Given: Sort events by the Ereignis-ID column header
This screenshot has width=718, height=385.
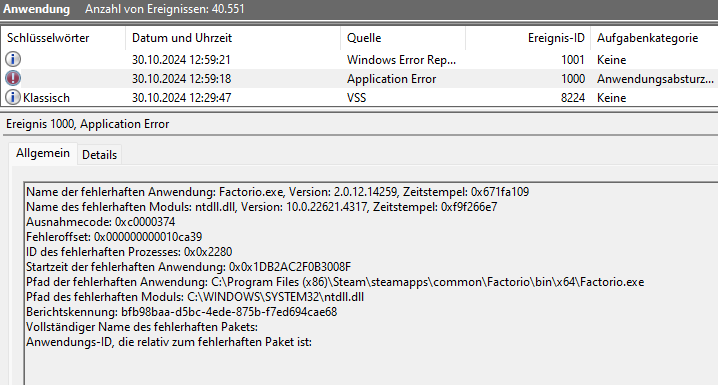Looking at the screenshot, I should click(528, 38).
